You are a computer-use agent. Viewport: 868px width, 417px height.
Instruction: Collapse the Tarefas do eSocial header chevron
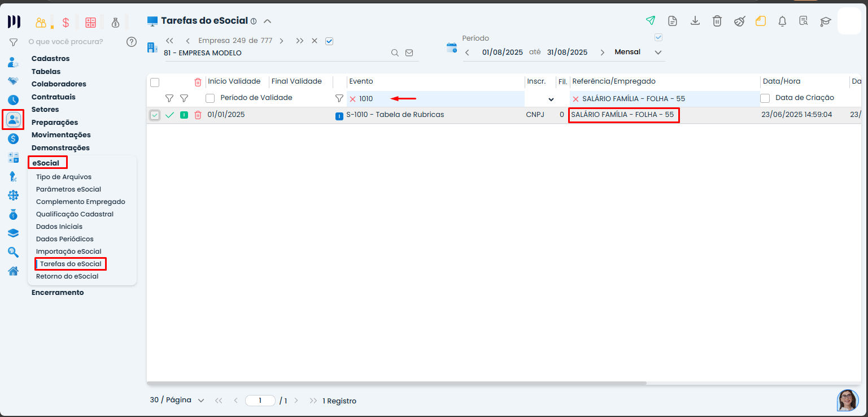pyautogui.click(x=268, y=21)
